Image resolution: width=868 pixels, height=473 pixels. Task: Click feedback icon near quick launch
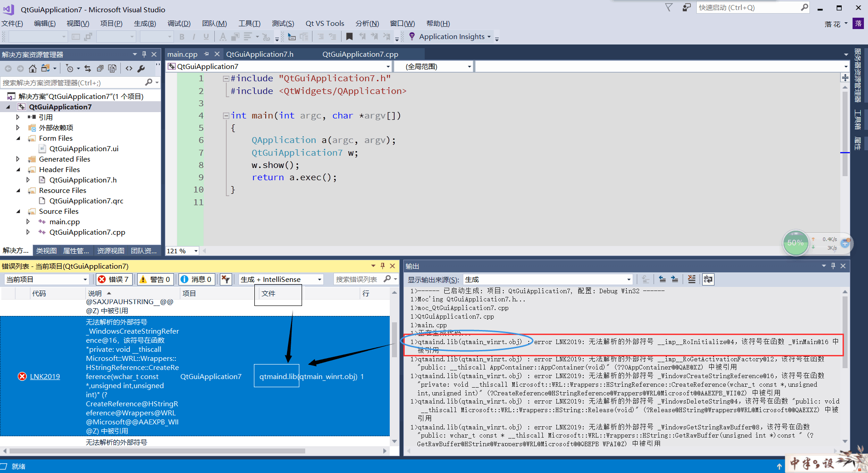pyautogui.click(x=686, y=7)
